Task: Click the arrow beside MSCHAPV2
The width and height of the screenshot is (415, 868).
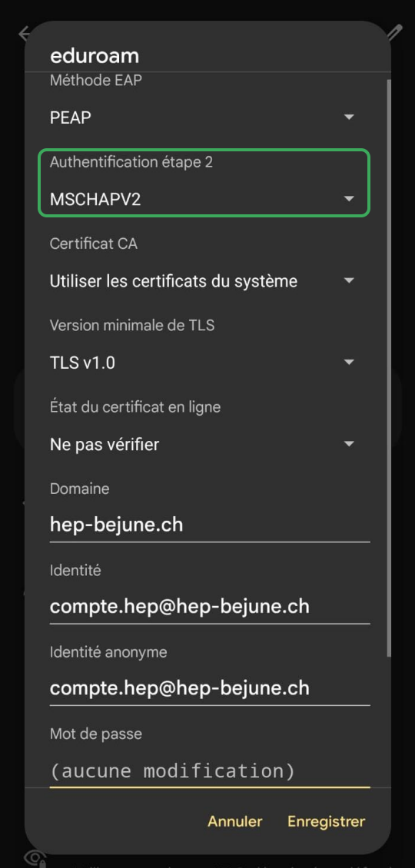Action: (348, 199)
